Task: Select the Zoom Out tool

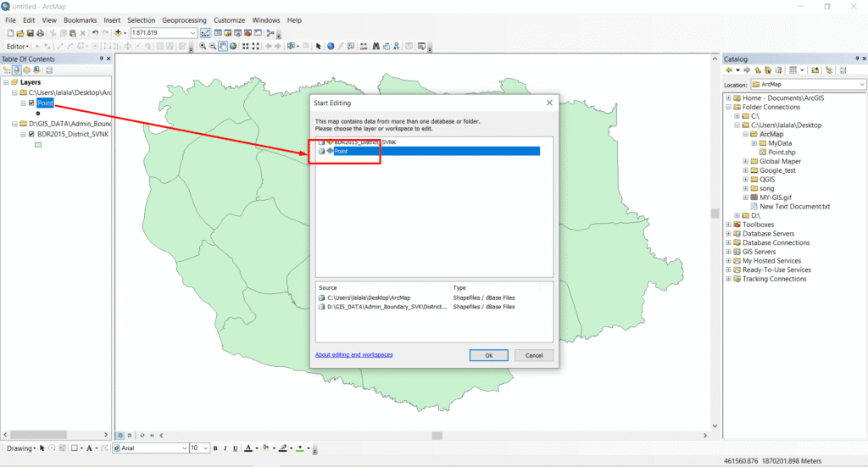Action: (x=213, y=47)
